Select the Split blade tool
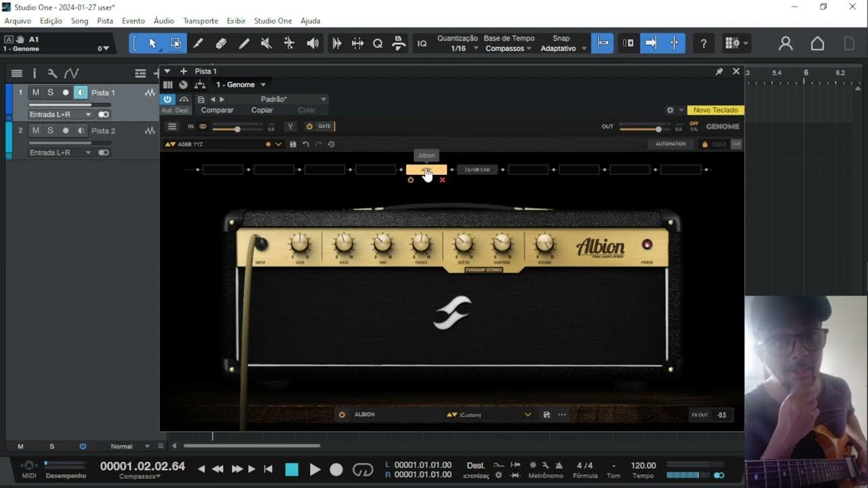Screen dimensions: 868x488 tap(198, 43)
